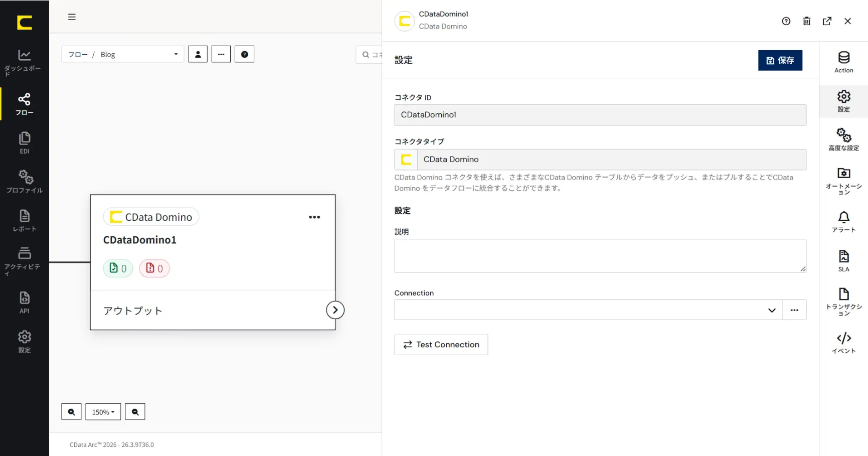Click version text CData Arc 2026
Image resolution: width=868 pixels, height=456 pixels.
point(112,444)
